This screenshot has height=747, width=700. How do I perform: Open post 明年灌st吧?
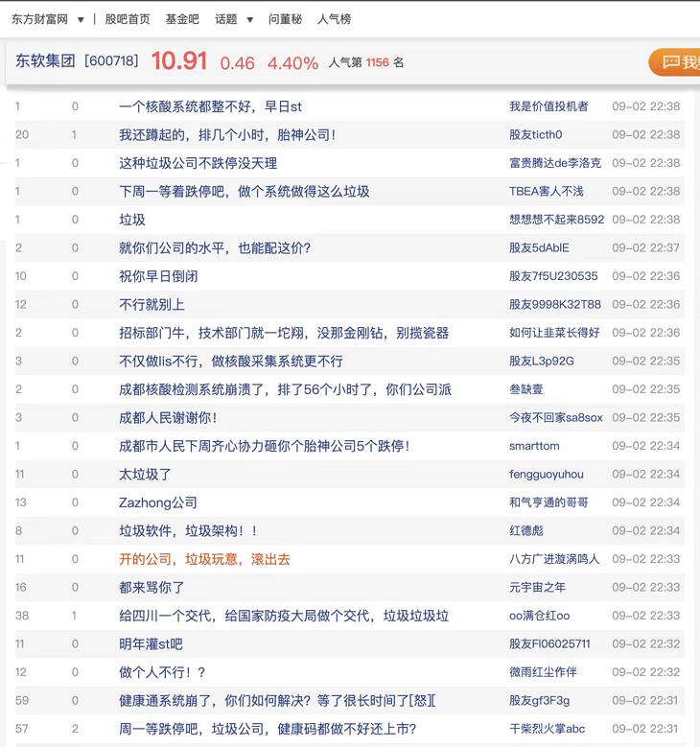151,643
